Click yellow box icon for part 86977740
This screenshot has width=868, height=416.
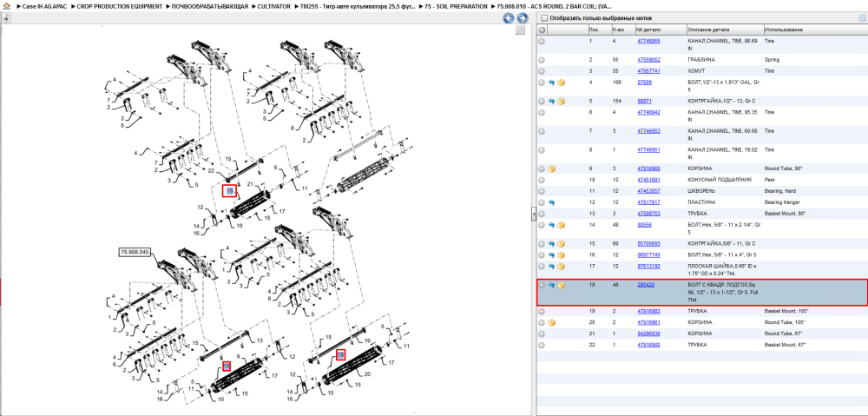[561, 254]
